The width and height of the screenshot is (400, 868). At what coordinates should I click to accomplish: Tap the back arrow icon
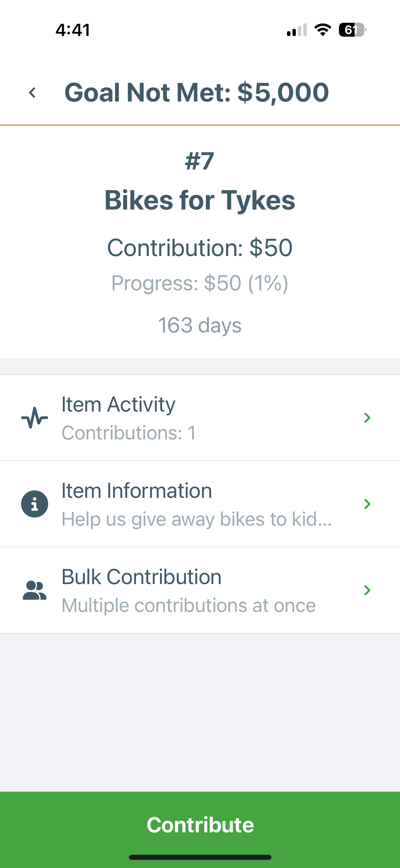[x=32, y=92]
